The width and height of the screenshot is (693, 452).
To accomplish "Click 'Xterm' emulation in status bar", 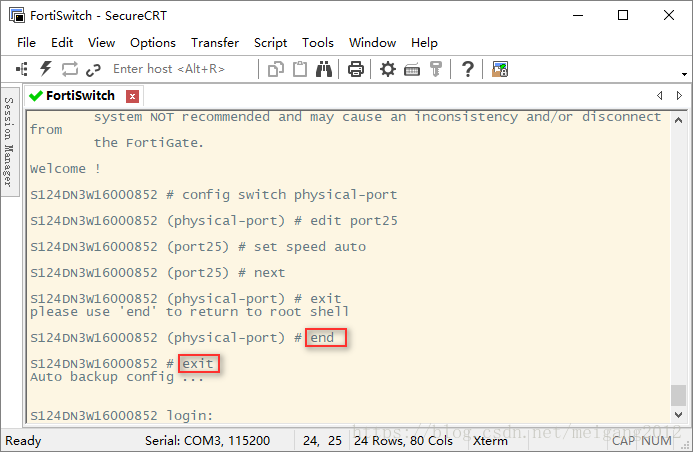I will tap(490, 441).
